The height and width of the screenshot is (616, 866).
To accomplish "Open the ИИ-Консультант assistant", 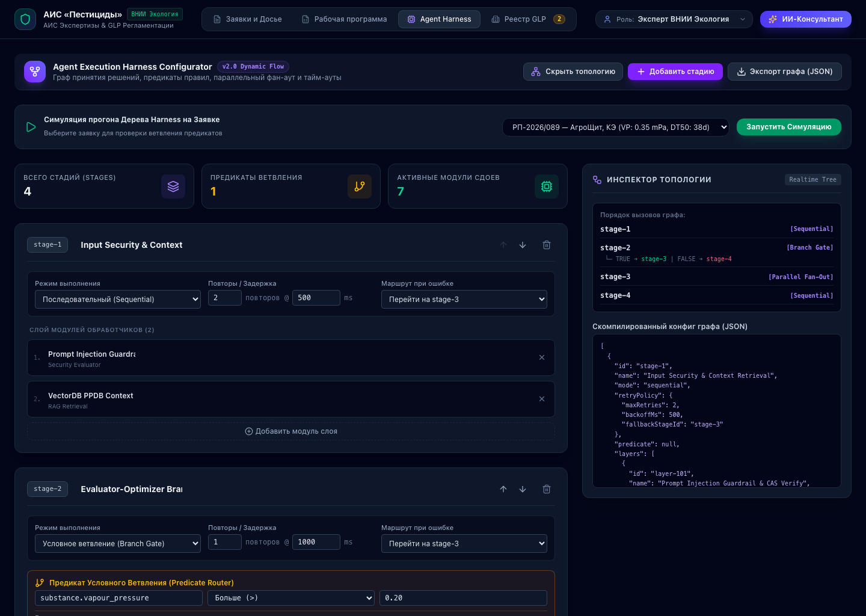I will point(806,19).
